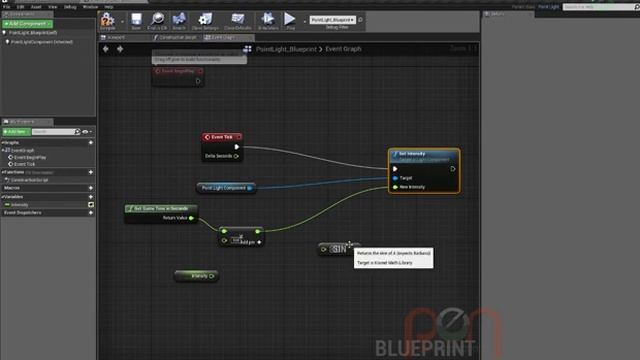640x360 pixels.
Task: Open the play options dropdown arrow
Action: [x=304, y=21]
